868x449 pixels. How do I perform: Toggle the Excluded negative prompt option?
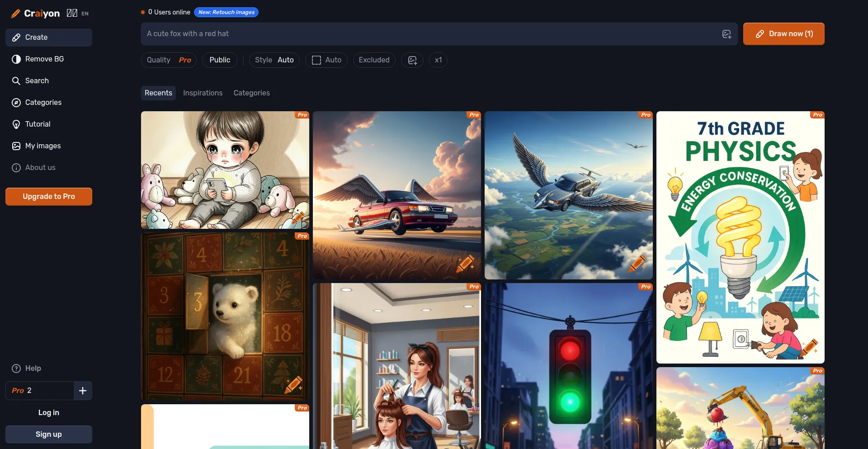(374, 60)
